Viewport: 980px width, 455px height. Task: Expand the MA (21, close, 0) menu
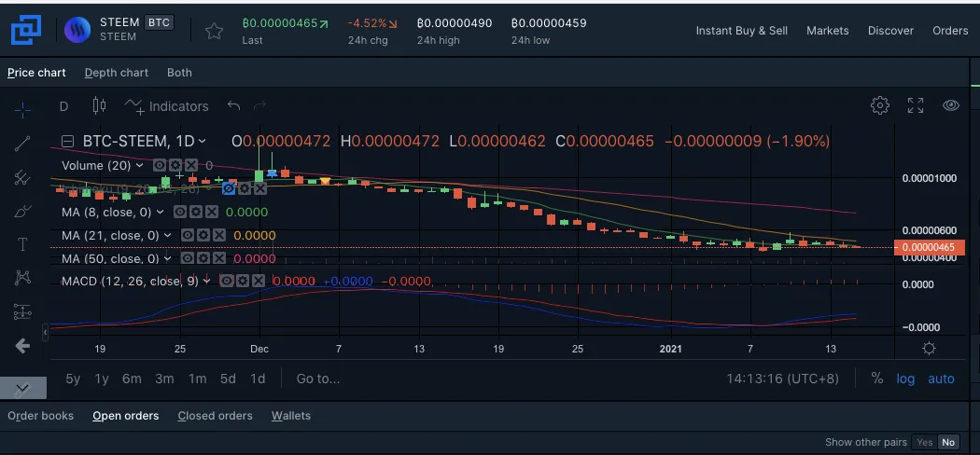coord(167,235)
